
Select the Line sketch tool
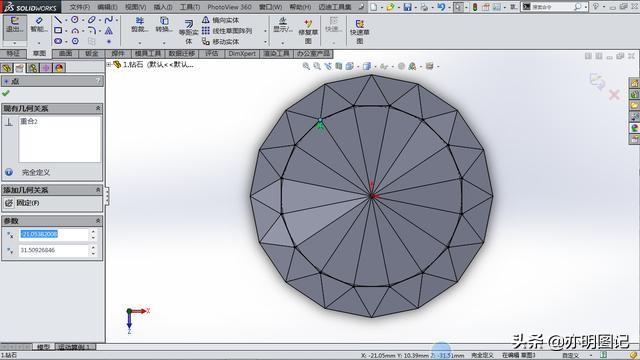point(58,20)
